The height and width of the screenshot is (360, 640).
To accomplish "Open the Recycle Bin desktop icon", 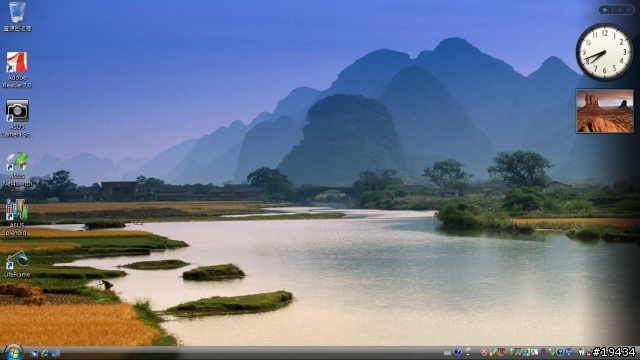I will (17, 17).
